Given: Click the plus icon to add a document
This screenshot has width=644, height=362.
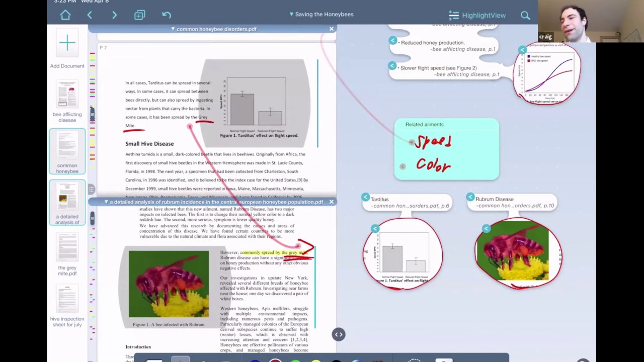Looking at the screenshot, I should click(67, 43).
